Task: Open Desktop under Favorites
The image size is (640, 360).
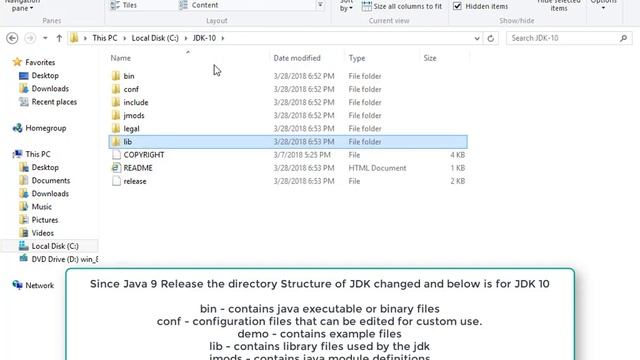Action: pyautogui.click(x=45, y=76)
